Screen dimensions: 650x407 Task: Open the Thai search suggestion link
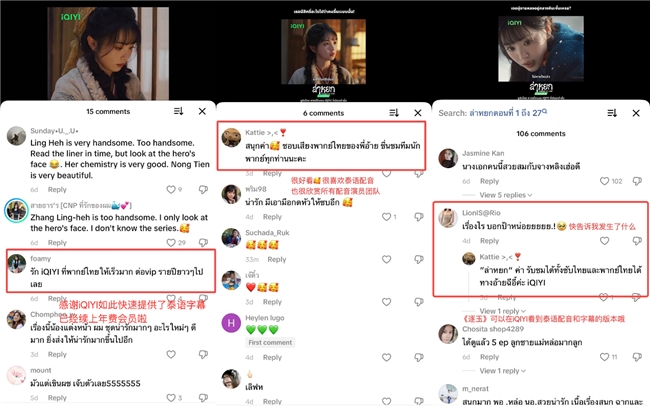[x=508, y=113]
